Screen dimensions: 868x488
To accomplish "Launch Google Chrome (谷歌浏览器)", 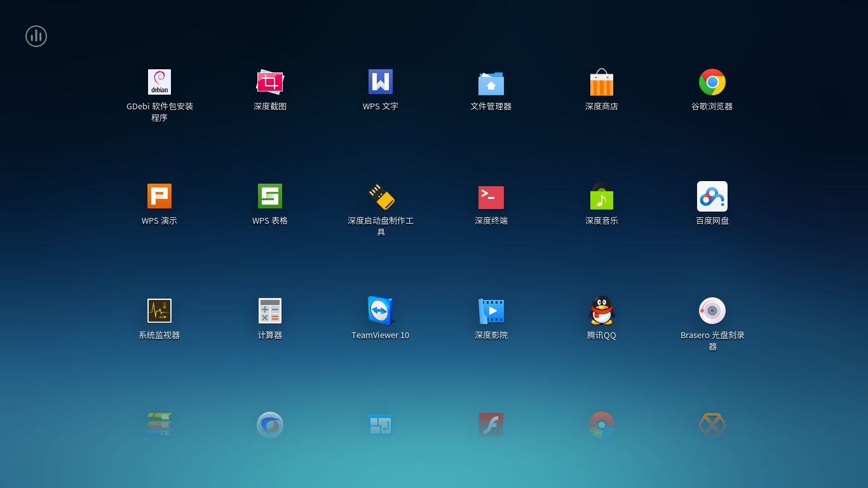I will (x=712, y=82).
